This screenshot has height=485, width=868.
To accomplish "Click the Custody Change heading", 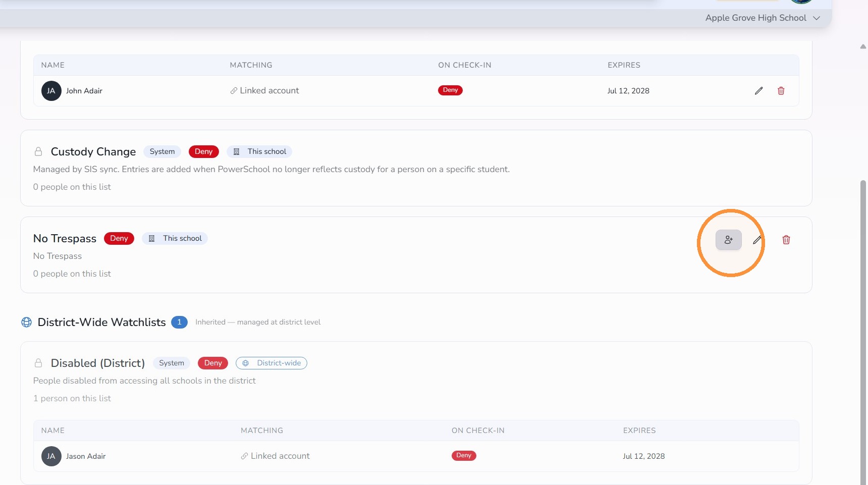I will pos(93,152).
